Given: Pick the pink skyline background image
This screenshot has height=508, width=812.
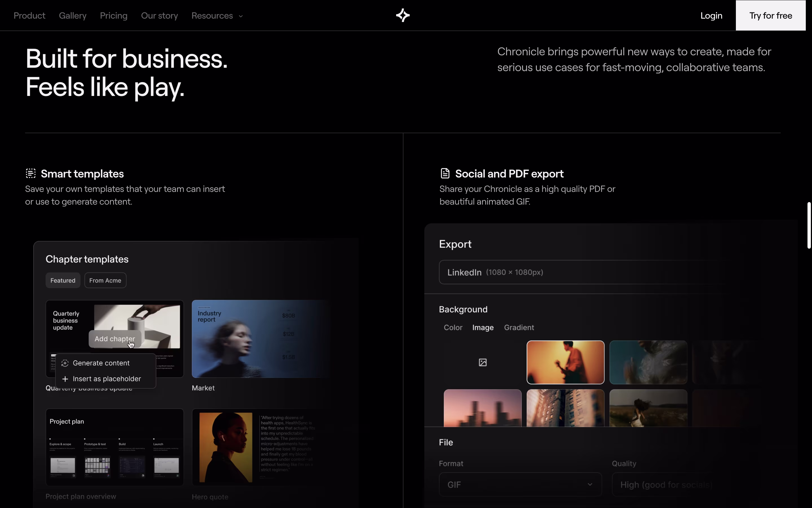Looking at the screenshot, I should click(482, 408).
